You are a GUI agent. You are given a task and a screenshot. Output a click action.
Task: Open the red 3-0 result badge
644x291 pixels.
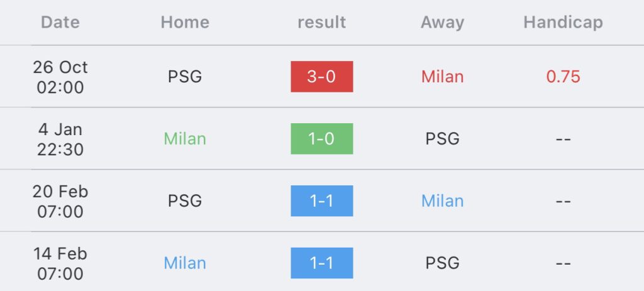322,77
